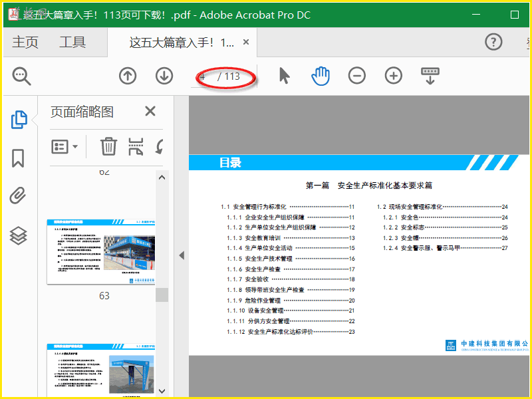Open the Find text search tool

(x=22, y=76)
